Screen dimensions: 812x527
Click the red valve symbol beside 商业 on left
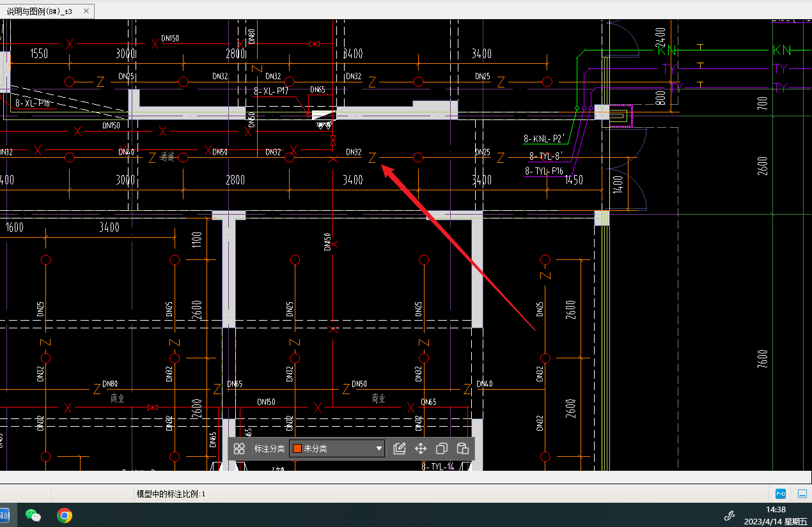153,407
